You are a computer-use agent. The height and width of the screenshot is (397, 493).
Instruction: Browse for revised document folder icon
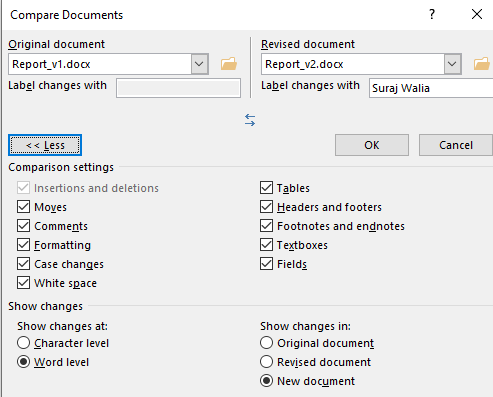pos(482,64)
